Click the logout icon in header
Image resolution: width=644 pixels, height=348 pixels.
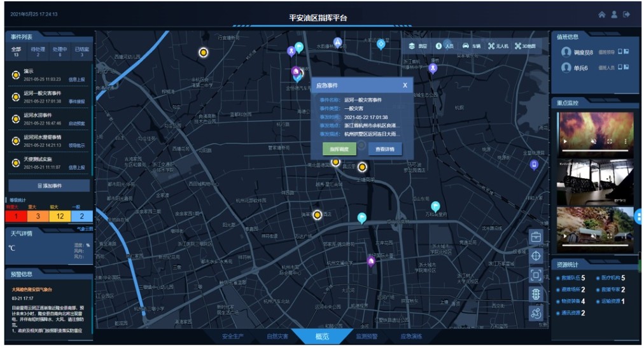(x=626, y=15)
